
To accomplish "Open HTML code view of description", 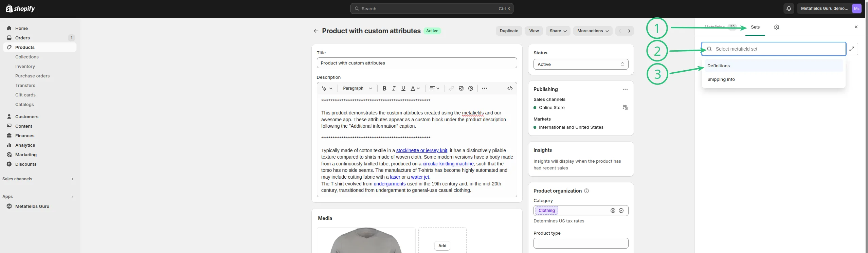I will pos(510,88).
